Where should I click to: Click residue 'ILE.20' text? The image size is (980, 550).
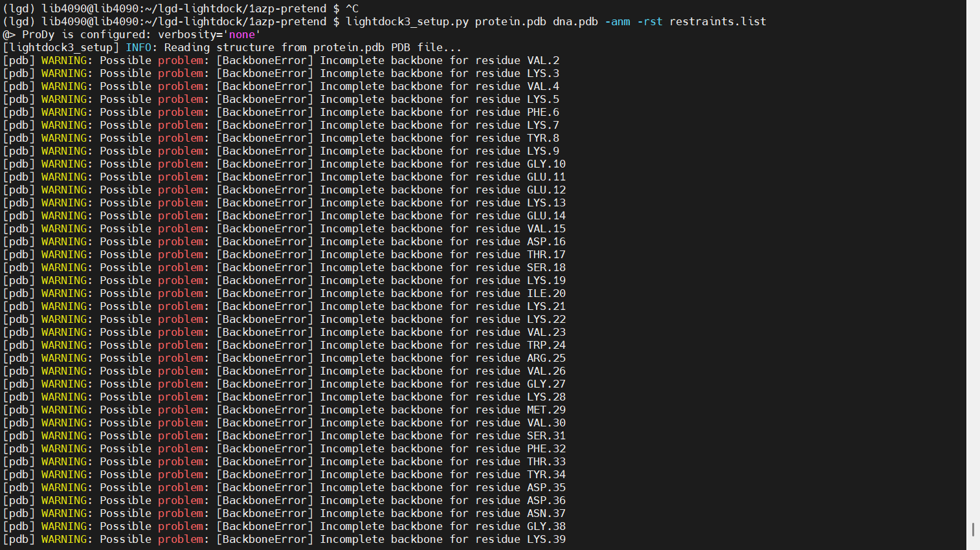pyautogui.click(x=546, y=293)
